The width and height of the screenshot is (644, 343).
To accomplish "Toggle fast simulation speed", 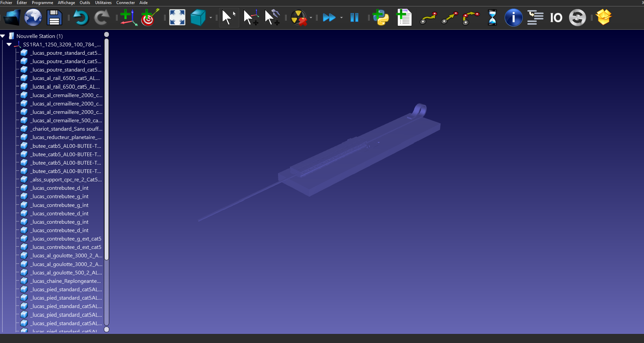I will pyautogui.click(x=329, y=17).
